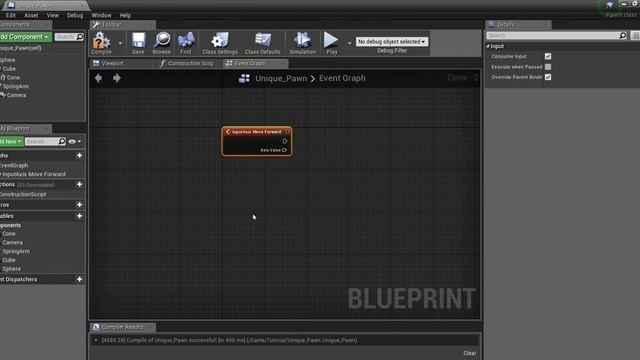Select the InputAxis Move Forward node title
640x360 pixels.
coord(256,132)
